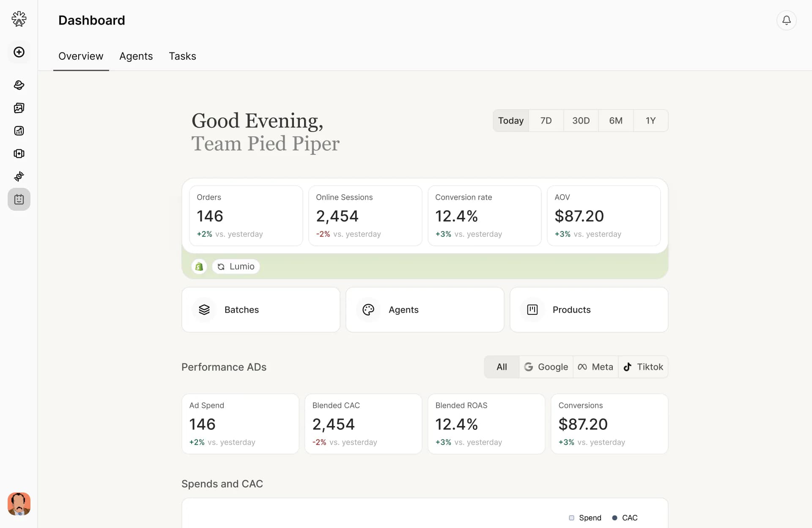812x528 pixels.
Task: Switch to the Tasks tab
Action: tap(182, 56)
